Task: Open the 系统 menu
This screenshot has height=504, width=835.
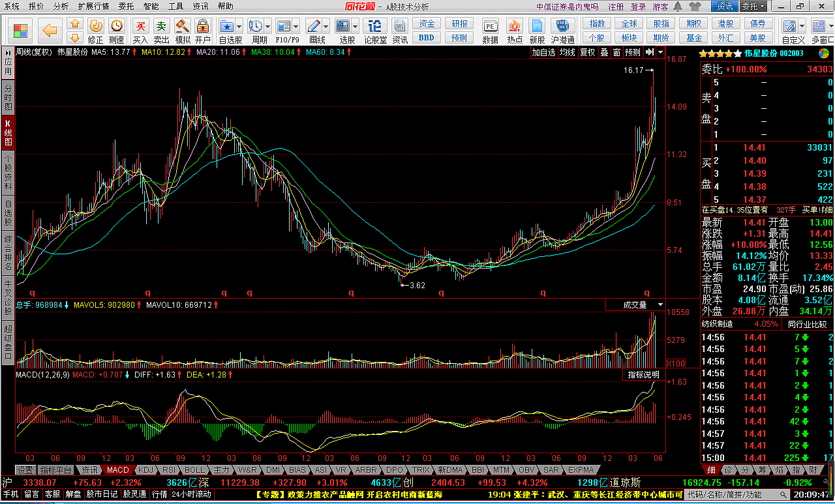Action: [x=12, y=7]
